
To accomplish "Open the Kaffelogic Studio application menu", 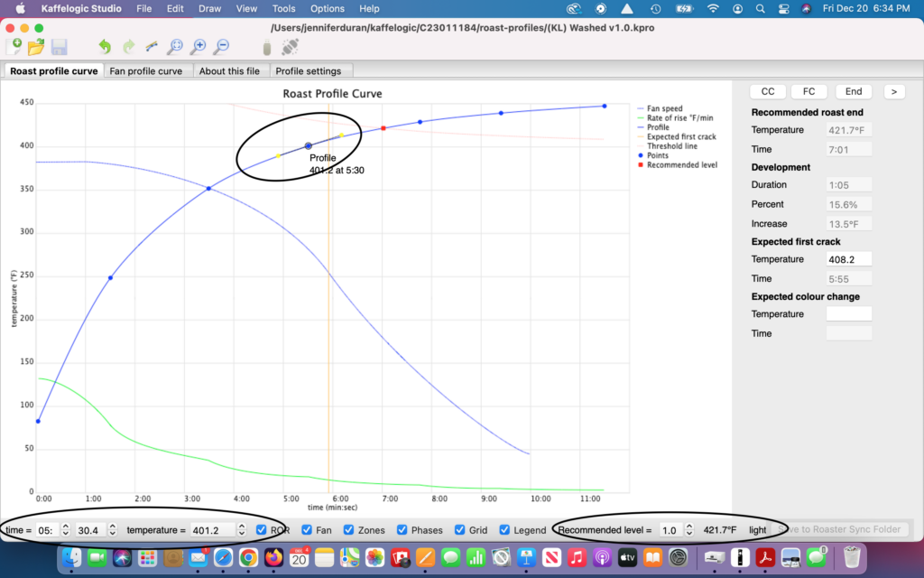I will [81, 9].
